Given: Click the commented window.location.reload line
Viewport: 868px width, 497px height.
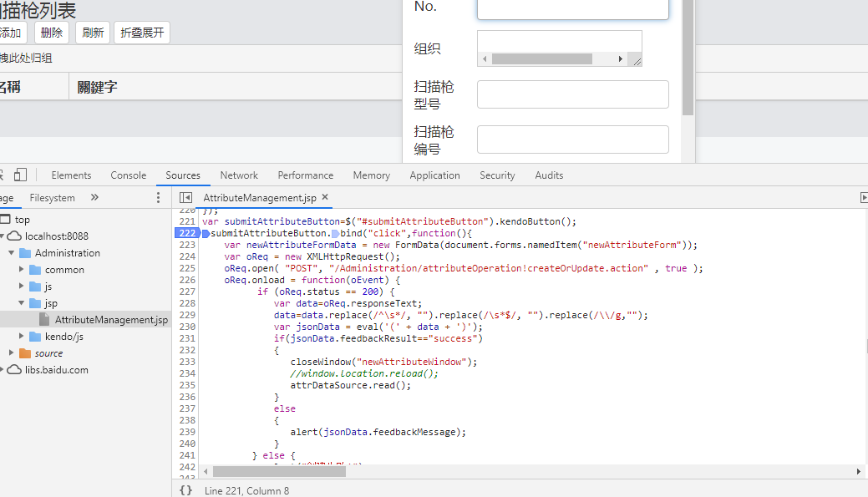Looking at the screenshot, I should coord(364,373).
